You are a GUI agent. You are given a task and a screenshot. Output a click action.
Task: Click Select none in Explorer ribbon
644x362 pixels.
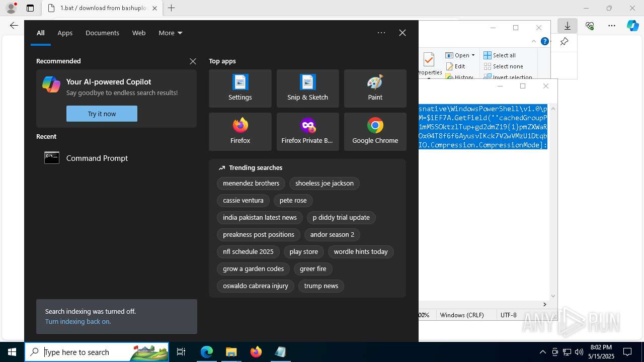[503, 66]
